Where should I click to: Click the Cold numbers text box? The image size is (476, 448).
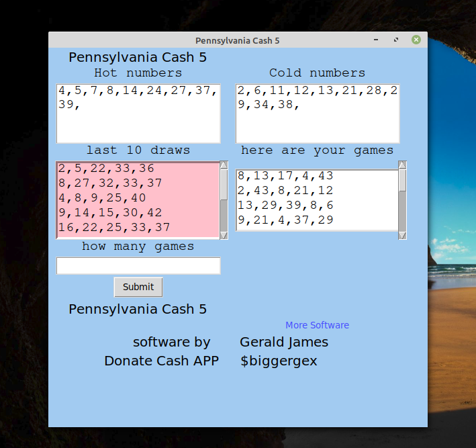(x=318, y=114)
